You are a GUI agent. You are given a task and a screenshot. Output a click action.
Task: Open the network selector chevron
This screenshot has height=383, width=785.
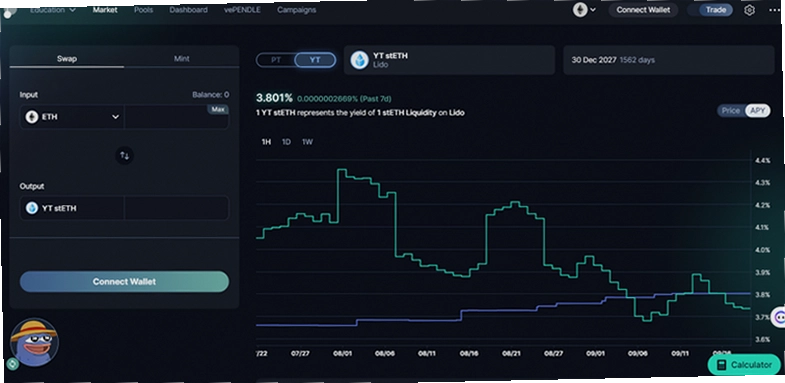pos(593,10)
